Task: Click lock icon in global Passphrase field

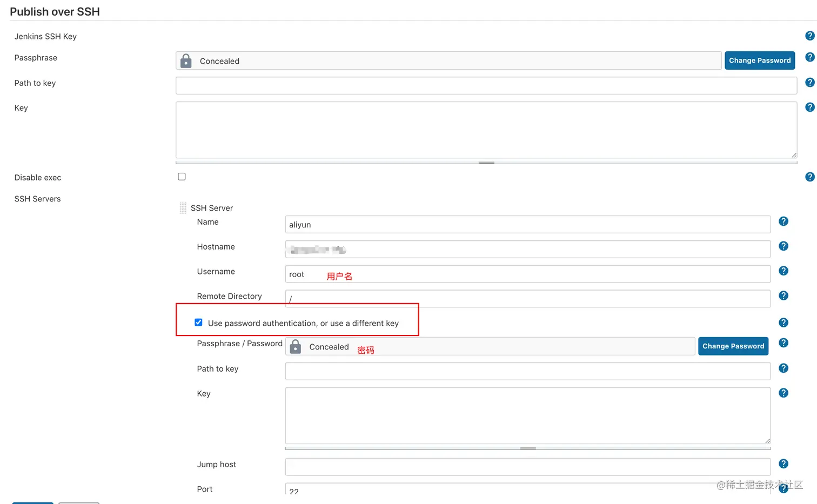Action: coord(186,61)
